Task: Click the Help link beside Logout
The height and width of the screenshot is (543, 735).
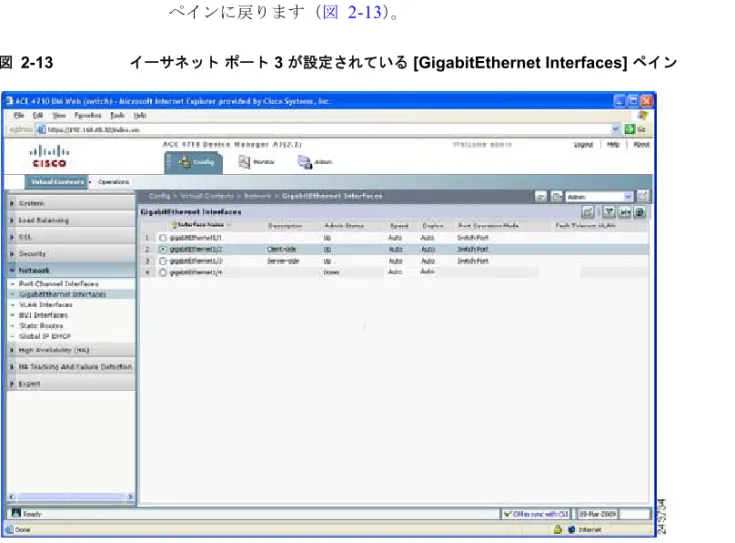Action: click(613, 144)
